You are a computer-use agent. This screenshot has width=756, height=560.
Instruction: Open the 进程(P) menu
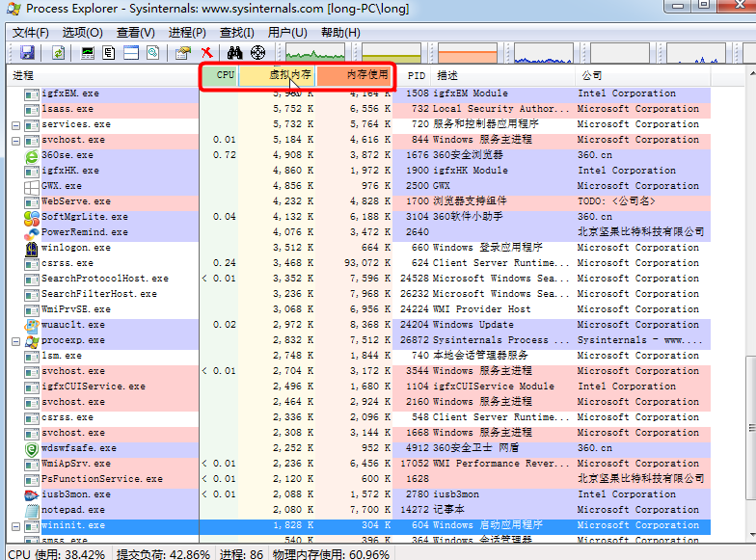[187, 33]
